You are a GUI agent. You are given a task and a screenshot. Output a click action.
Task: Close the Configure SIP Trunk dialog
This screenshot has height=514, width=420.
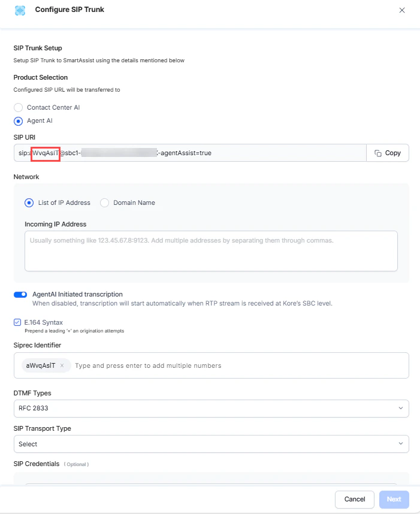(402, 10)
